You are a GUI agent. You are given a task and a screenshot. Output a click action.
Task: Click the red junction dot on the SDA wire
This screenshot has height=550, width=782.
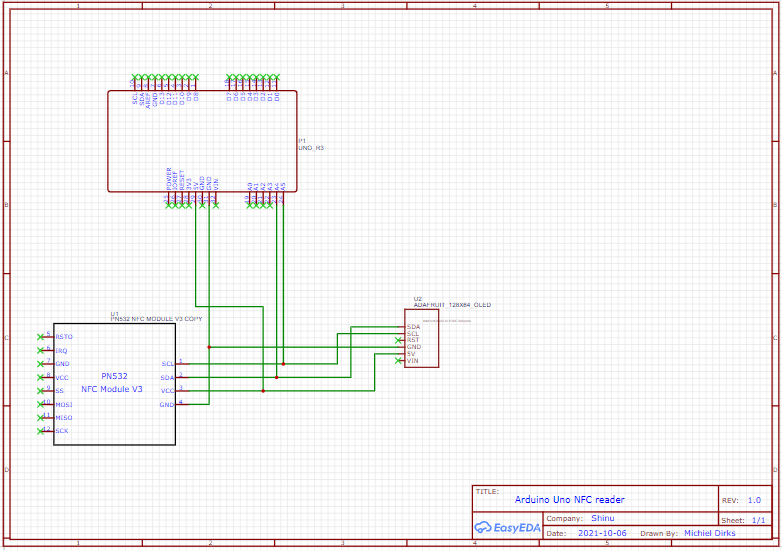[x=277, y=377]
